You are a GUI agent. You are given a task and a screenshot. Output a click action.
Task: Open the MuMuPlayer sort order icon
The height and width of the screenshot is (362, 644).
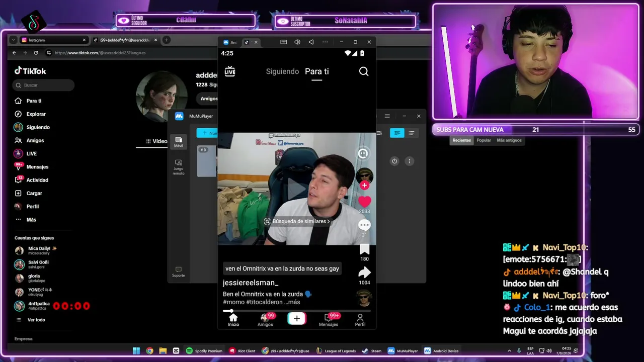[379, 133]
